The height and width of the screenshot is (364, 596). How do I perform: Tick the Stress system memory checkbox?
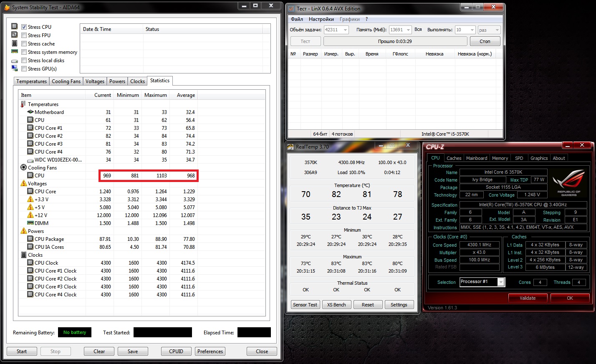pos(24,52)
